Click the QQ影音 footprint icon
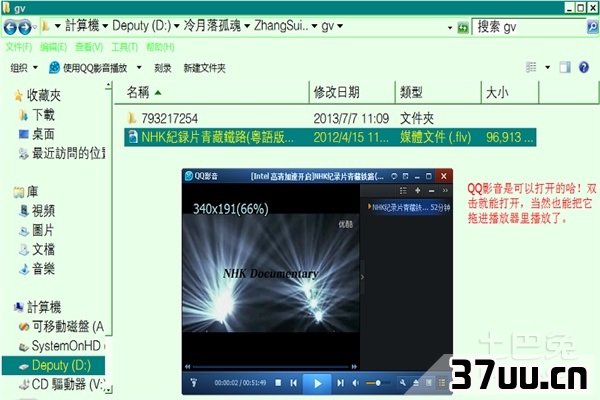 tap(194, 382)
